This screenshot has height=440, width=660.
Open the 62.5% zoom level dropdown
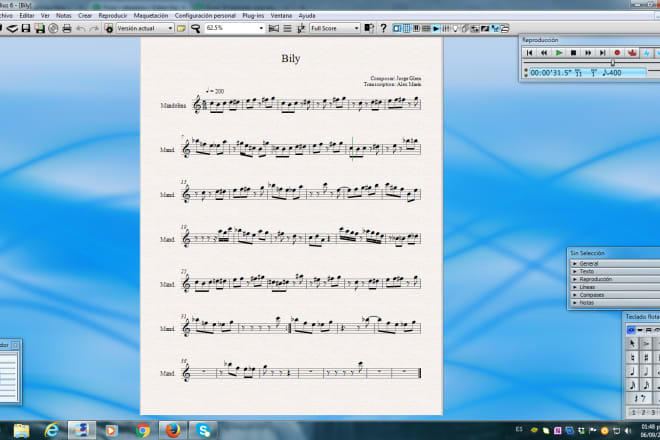(234, 28)
